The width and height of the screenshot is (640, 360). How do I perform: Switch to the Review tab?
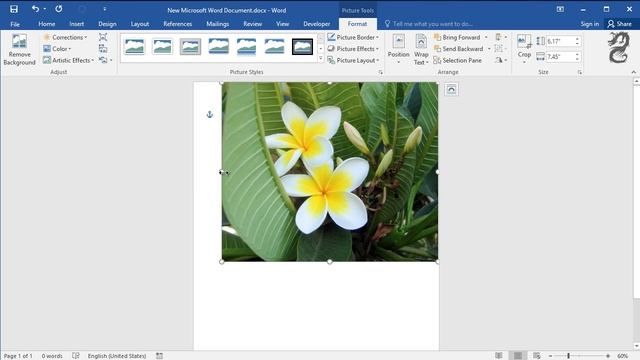click(253, 24)
